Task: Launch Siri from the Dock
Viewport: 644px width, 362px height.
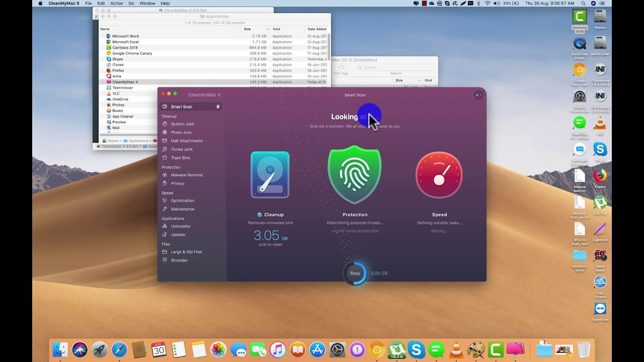Action: point(80,349)
